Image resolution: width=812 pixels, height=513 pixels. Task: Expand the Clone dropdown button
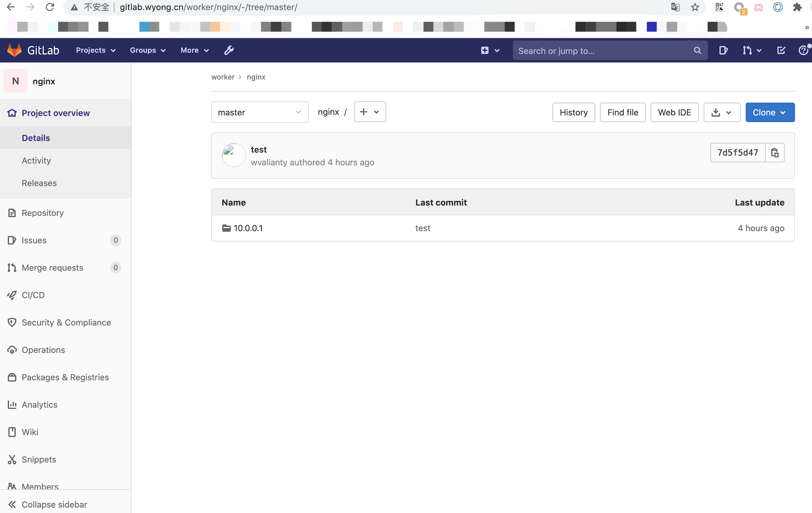784,112
